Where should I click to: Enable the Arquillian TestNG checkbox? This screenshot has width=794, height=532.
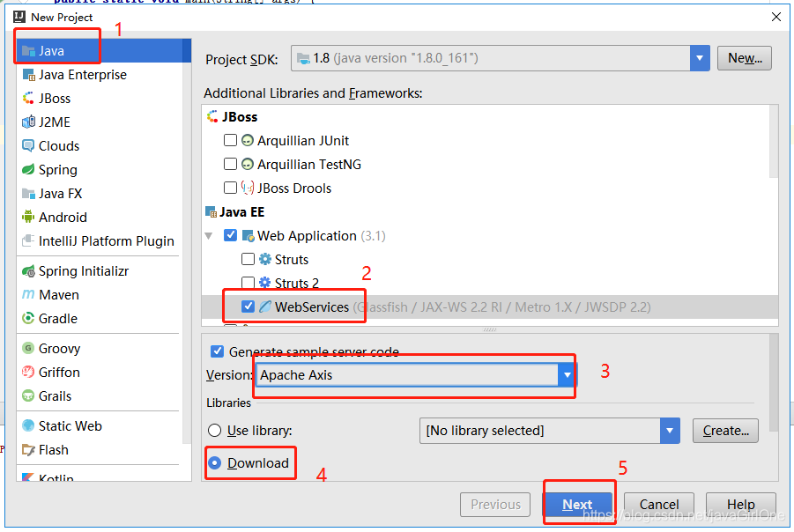coord(230,164)
